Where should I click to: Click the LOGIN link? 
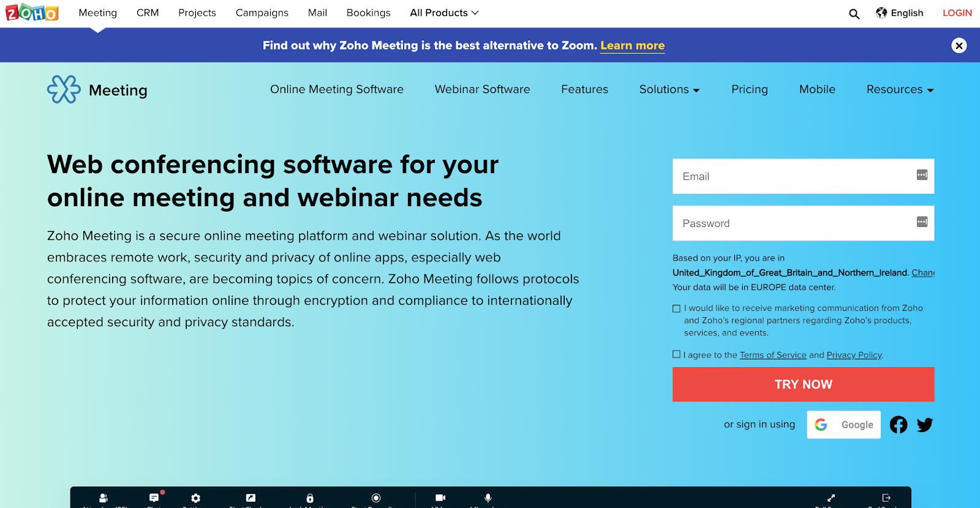[957, 13]
